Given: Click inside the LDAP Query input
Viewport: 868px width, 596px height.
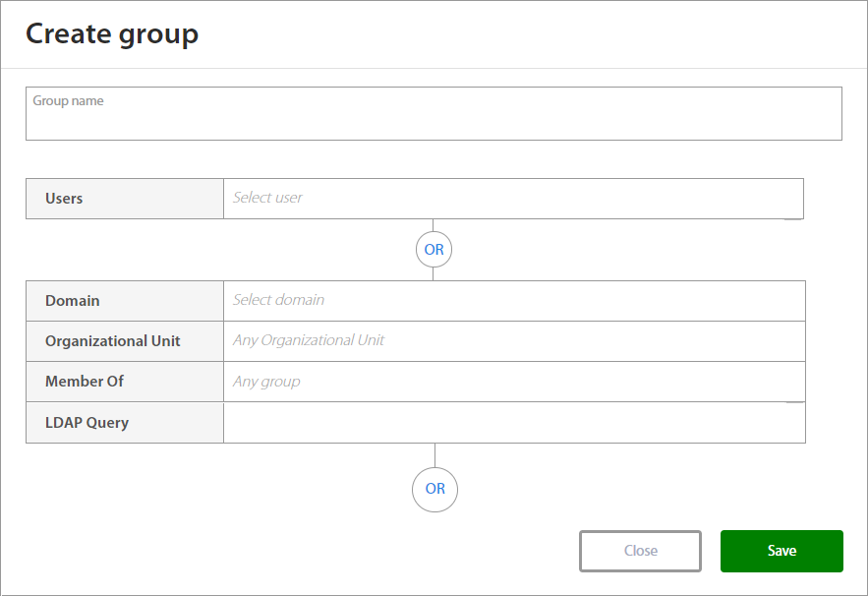Looking at the screenshot, I should 514,423.
